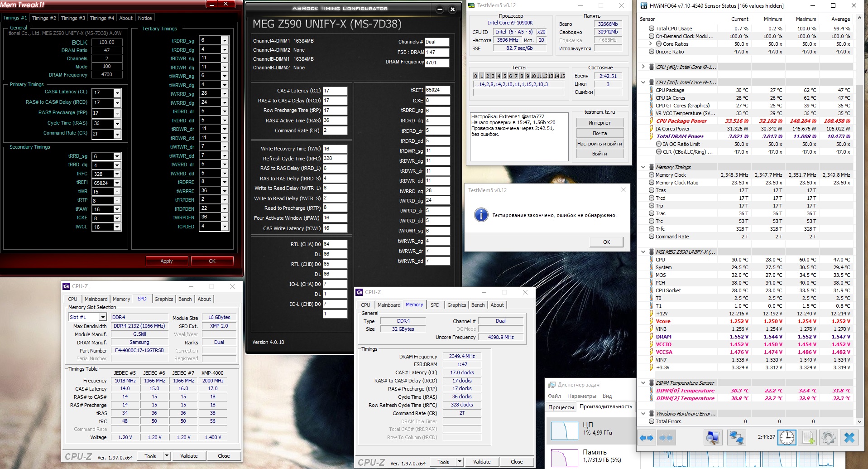Open HWiNFO settings gear icon
This screenshot has width=868, height=469.
(829, 438)
